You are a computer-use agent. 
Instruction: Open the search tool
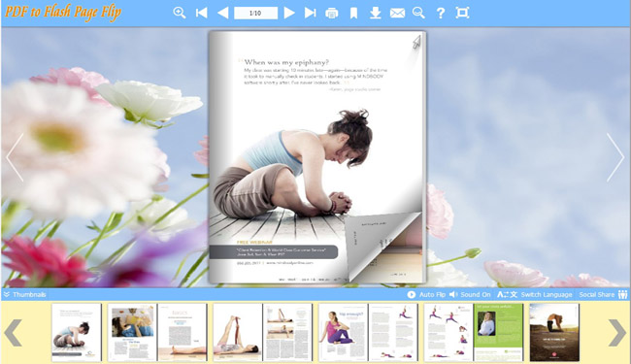418,13
